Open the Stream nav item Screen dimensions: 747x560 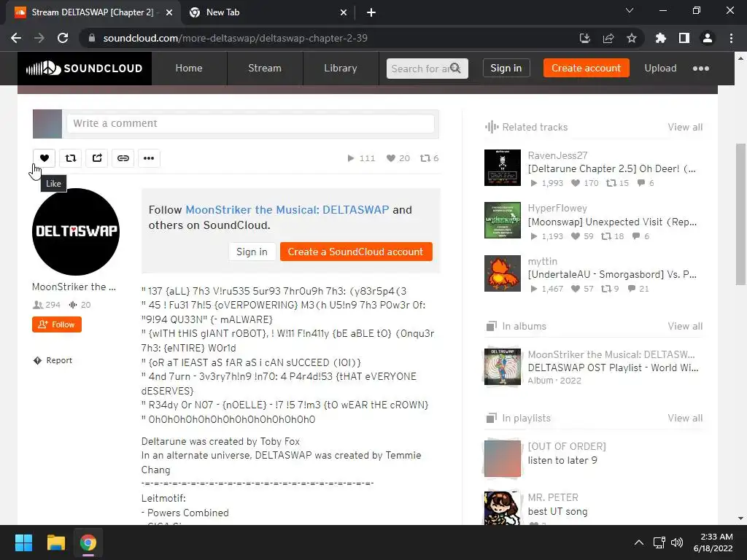(x=264, y=68)
